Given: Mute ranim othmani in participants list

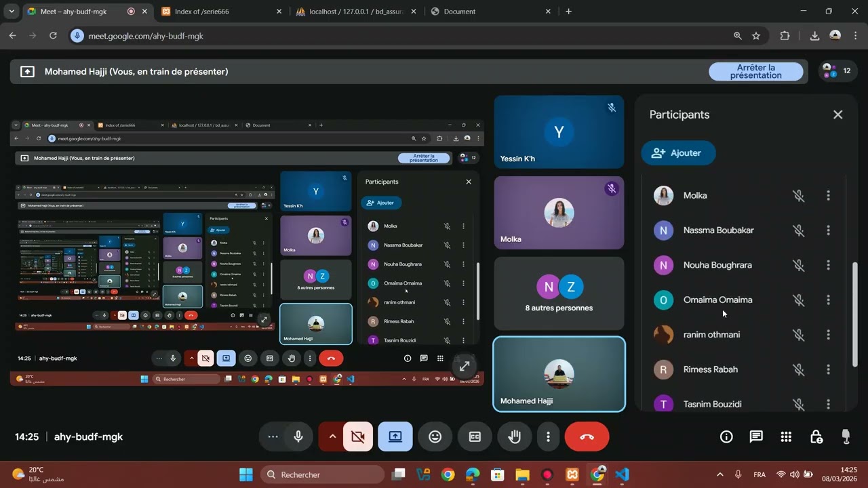Looking at the screenshot, I should click(799, 335).
